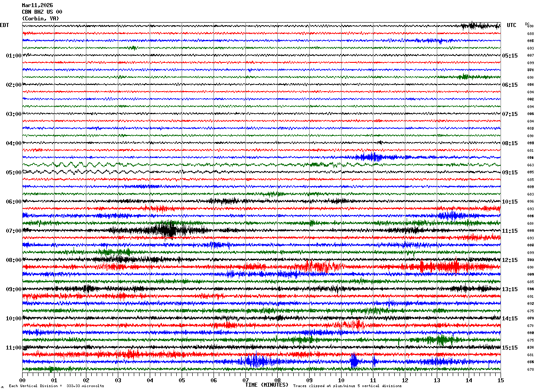
Task: Select the 08:00 EDT time label
Action: pyautogui.click(x=14, y=260)
